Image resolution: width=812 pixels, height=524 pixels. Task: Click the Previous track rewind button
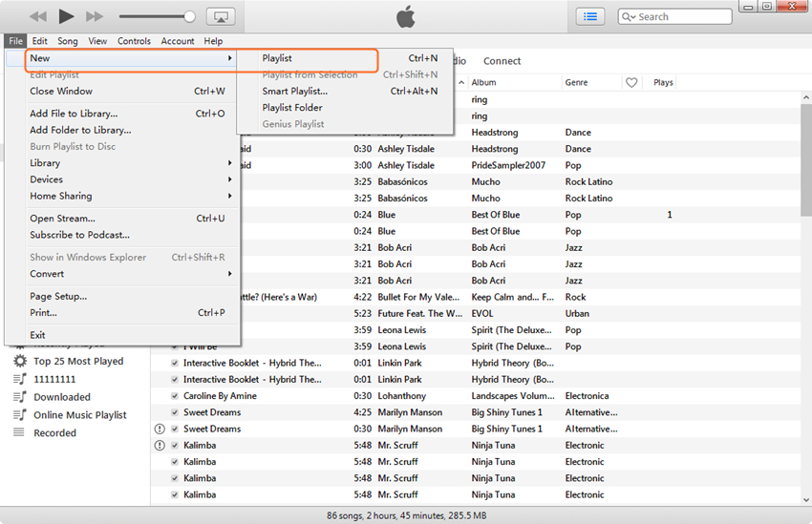click(38, 16)
